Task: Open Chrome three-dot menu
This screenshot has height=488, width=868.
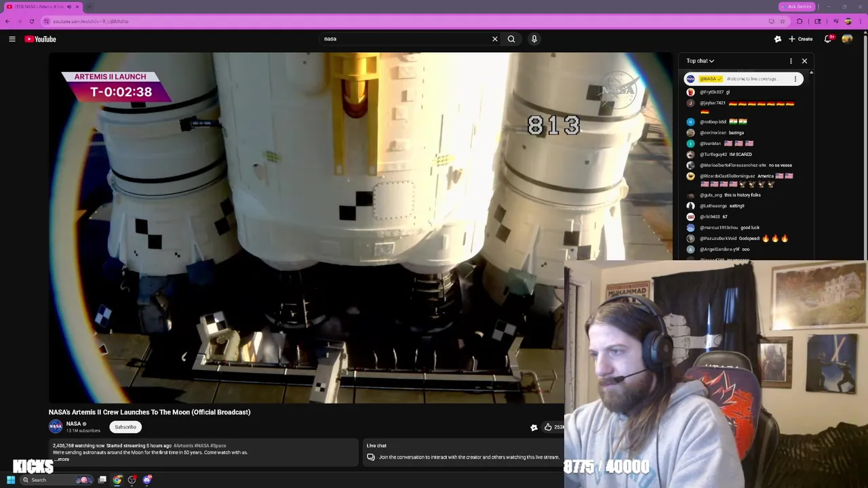Action: click(861, 21)
